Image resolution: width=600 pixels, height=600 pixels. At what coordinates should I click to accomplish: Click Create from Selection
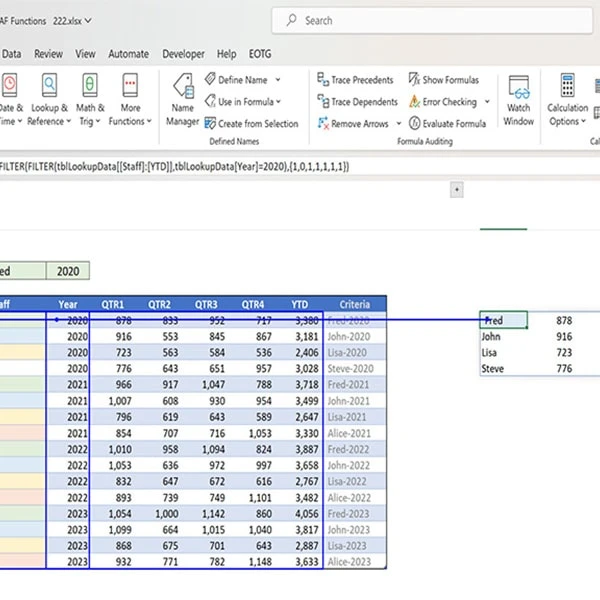(251, 124)
